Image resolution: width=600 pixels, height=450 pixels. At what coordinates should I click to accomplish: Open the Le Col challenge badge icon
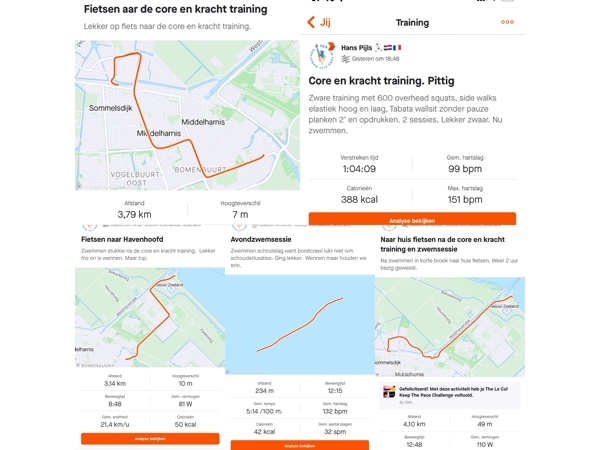pos(389,392)
